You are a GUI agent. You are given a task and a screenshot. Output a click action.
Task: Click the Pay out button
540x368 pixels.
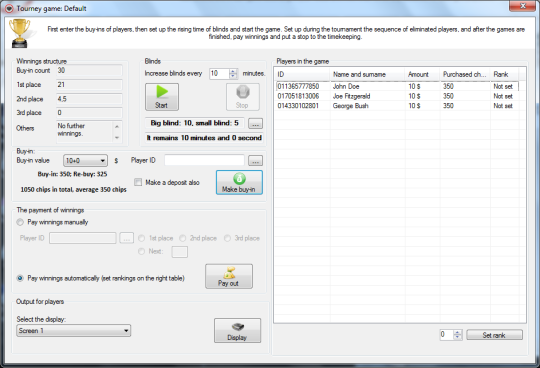click(x=229, y=276)
